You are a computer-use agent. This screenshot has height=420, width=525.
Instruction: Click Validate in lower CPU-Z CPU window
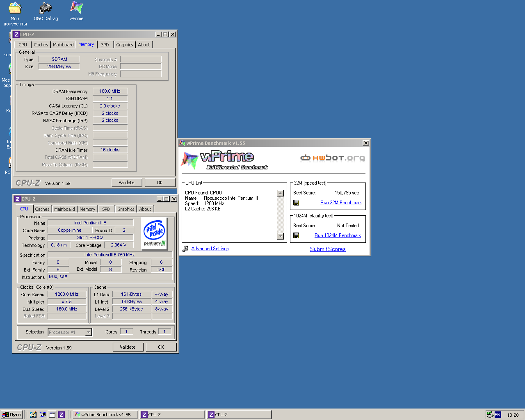[x=128, y=347]
